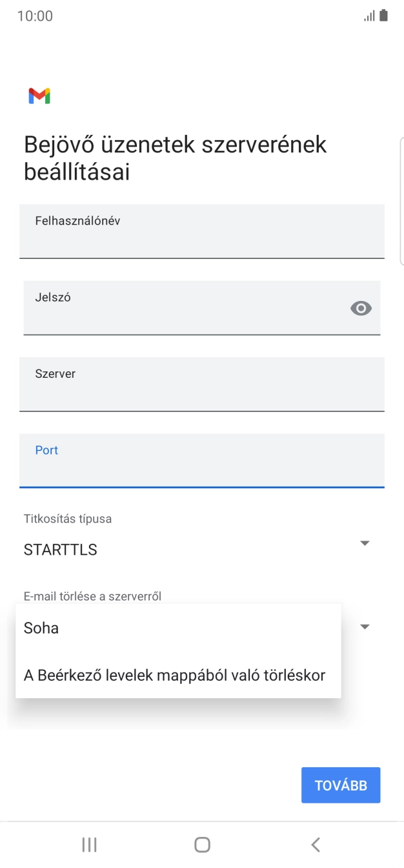Check the signal strength indicator
The image size is (404, 868).
369,14
